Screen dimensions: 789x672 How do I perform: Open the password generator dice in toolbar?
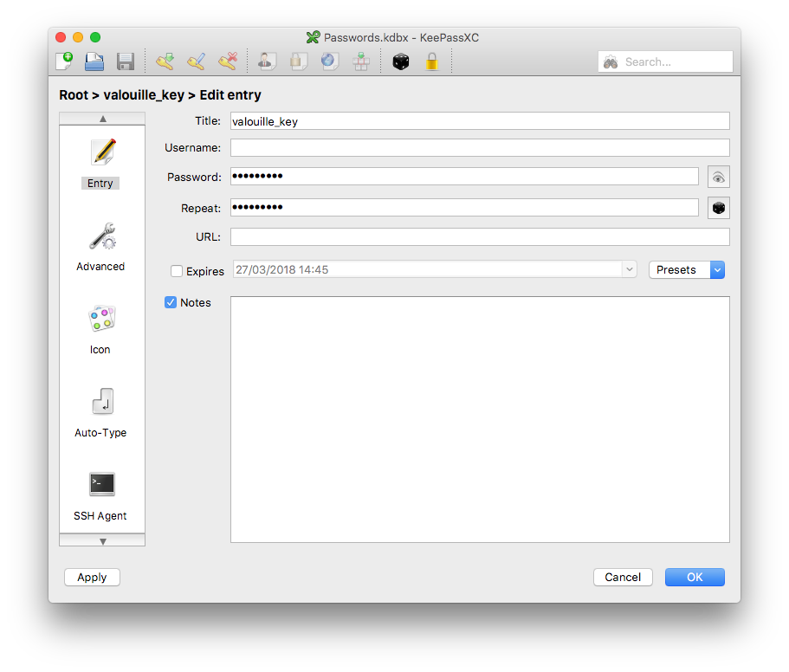coord(400,61)
